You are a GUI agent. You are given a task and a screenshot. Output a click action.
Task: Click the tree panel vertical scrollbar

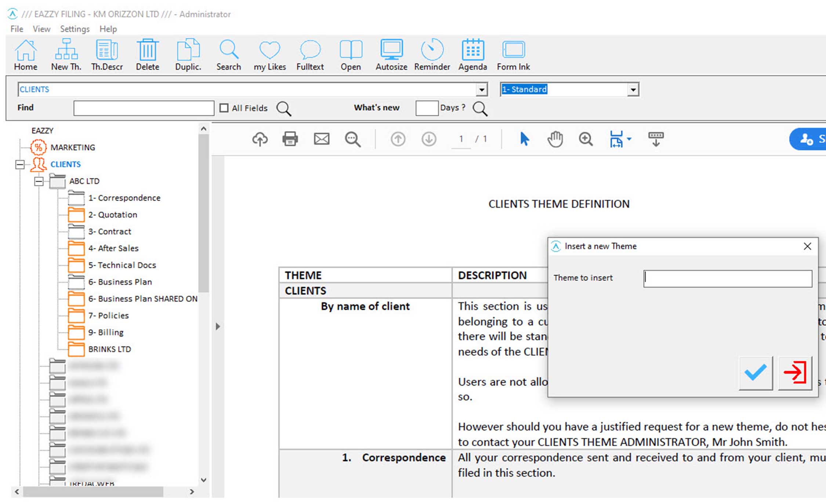point(204,213)
